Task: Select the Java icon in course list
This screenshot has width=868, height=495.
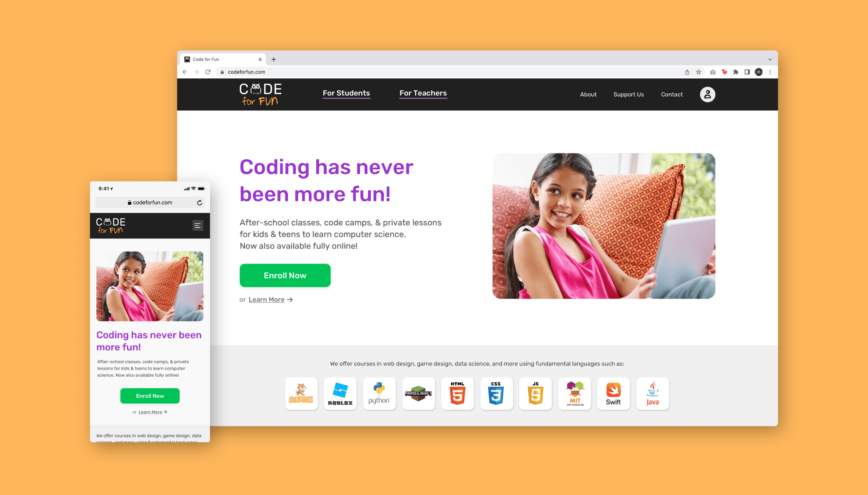Action: coord(652,393)
